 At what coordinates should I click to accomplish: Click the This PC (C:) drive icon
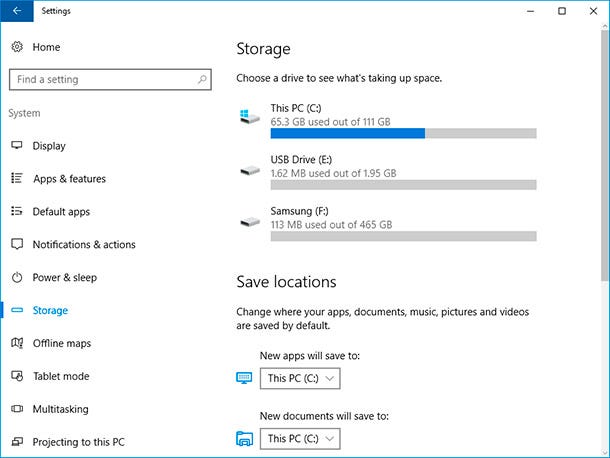click(250, 116)
